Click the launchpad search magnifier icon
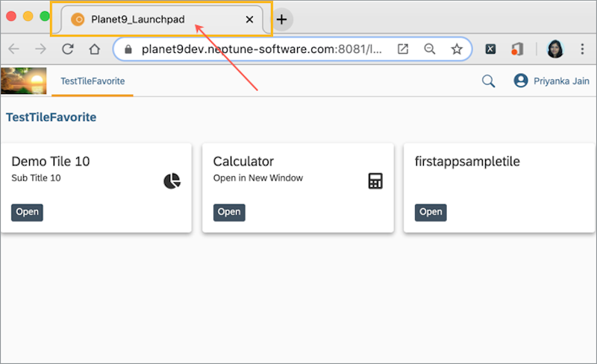This screenshot has width=597, height=364. 488,81
